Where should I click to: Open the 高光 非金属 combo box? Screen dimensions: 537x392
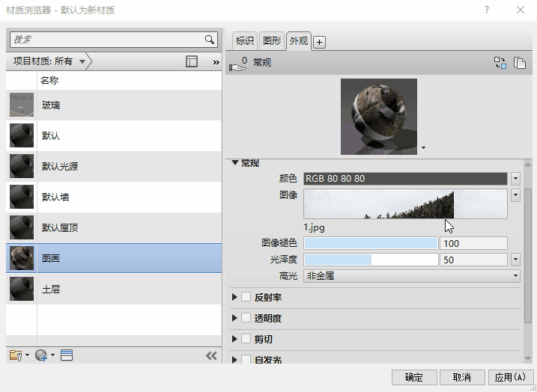(x=412, y=276)
